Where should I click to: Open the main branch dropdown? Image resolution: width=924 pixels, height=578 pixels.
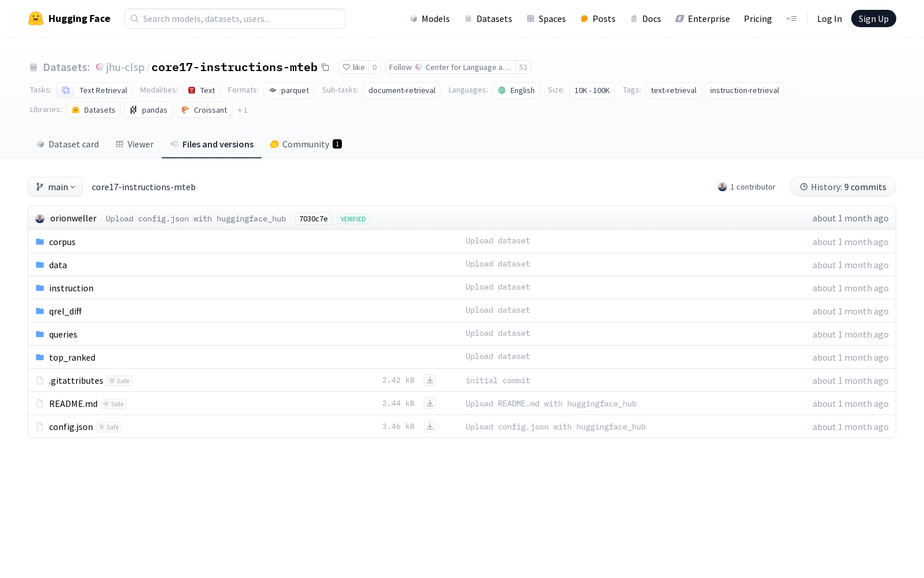(x=55, y=187)
